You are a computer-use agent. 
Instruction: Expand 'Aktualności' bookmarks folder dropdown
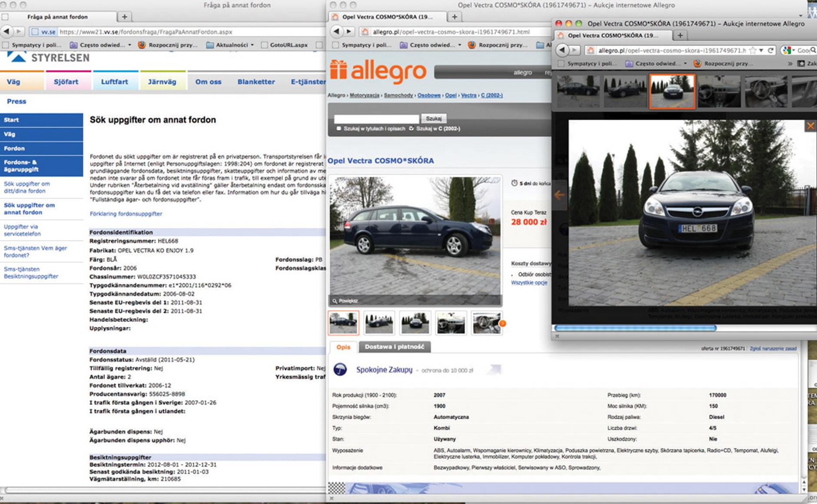[252, 45]
